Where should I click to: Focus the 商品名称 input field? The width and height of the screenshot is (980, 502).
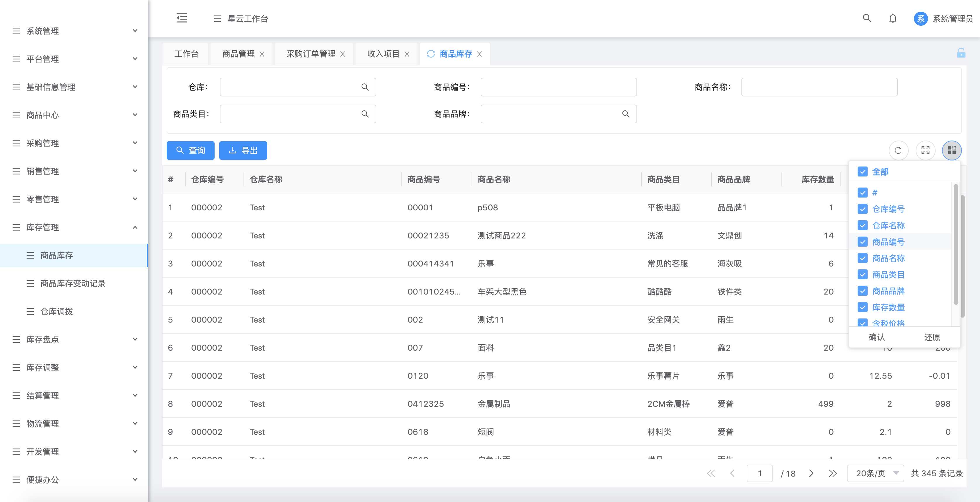[819, 87]
